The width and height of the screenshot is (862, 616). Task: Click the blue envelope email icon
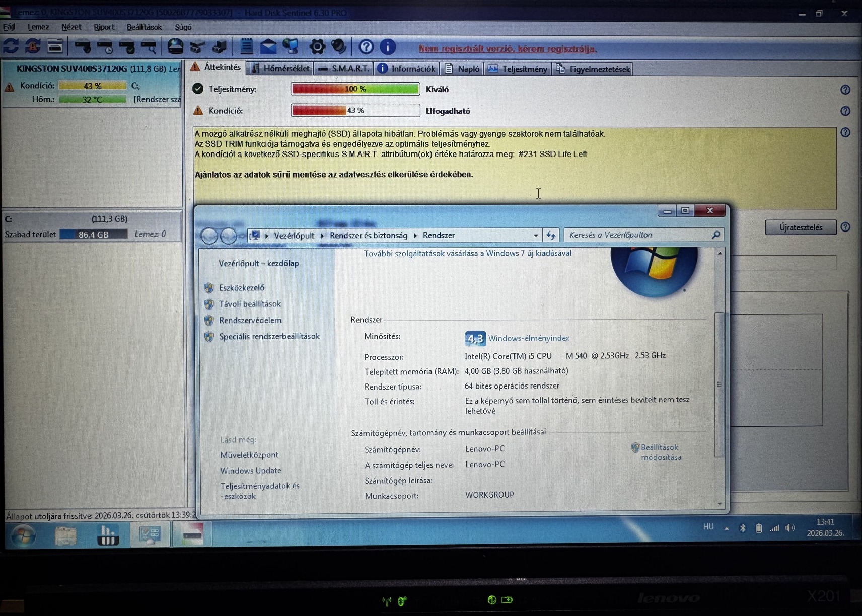268,47
